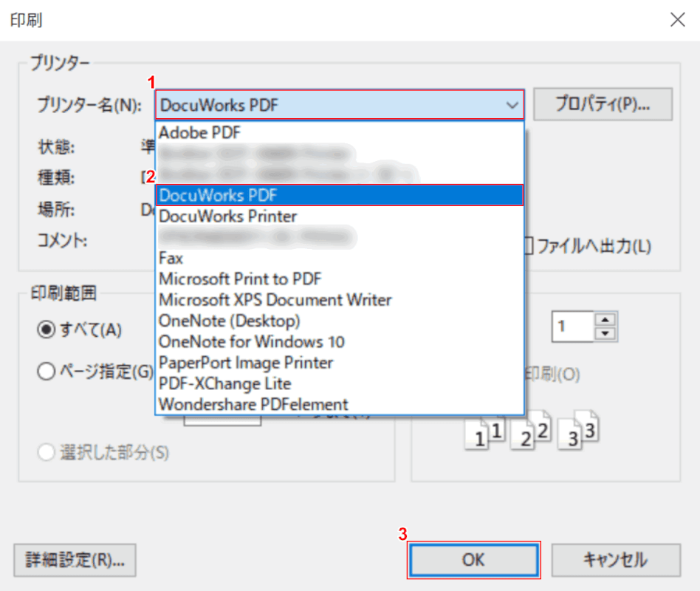Open 詳細設定 advanced settings
Viewport: 700px width, 591px height.
[x=75, y=560]
